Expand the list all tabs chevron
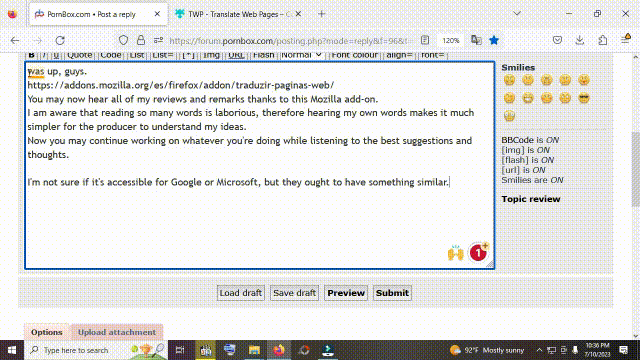The width and height of the screenshot is (640, 360). click(x=517, y=13)
